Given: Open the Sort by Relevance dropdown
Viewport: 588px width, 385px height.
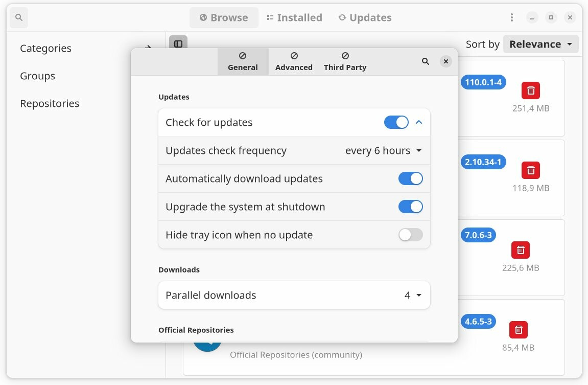Looking at the screenshot, I should coord(540,44).
